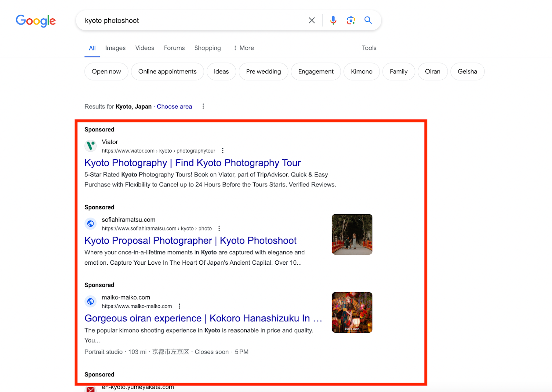The image size is (552, 392).
Task: Toggle the Kimono filter chip
Action: (362, 71)
